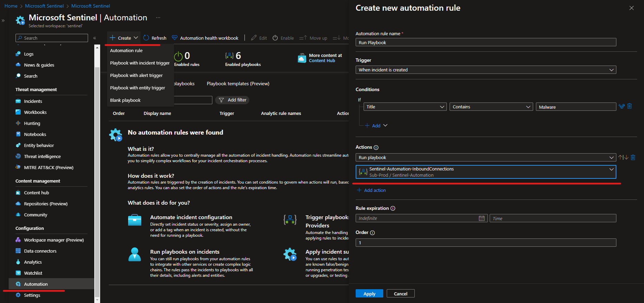Open the Contains operator dropdown

pyautogui.click(x=491, y=107)
